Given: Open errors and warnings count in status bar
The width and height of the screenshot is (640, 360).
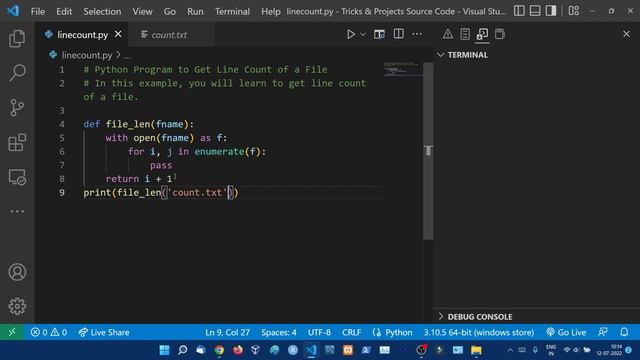Looking at the screenshot, I should click(x=49, y=332).
